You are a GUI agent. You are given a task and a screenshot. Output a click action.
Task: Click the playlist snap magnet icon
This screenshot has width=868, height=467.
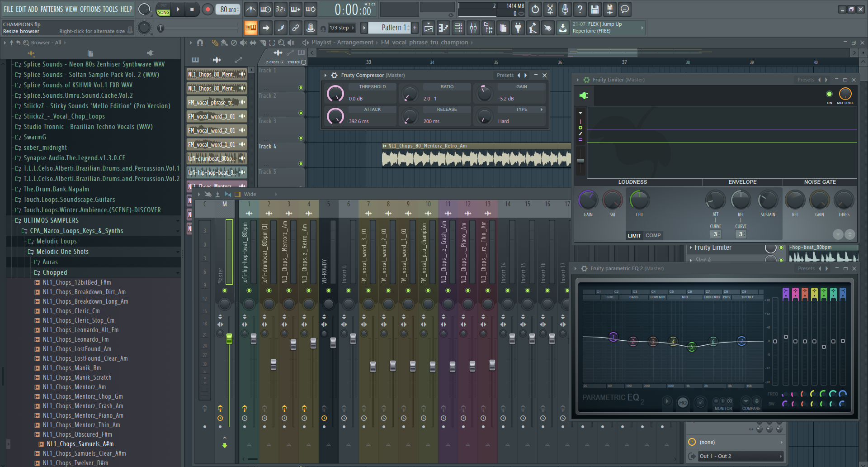coord(200,43)
